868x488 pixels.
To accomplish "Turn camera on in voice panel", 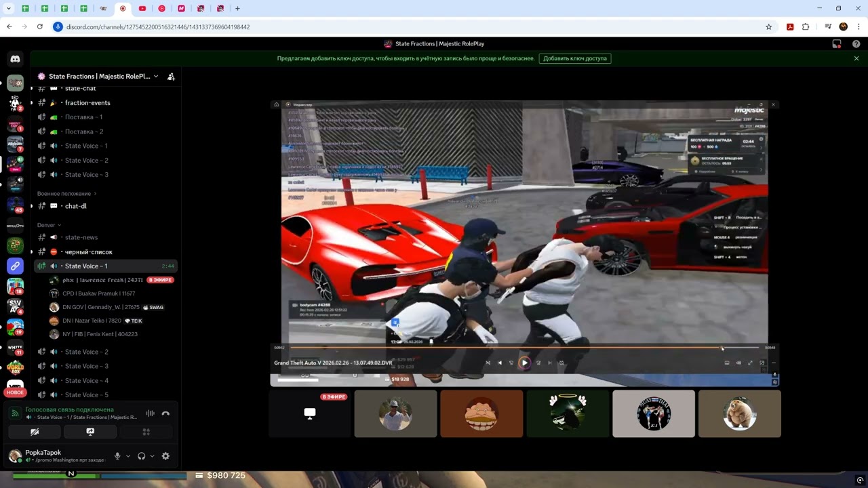I will (35, 432).
